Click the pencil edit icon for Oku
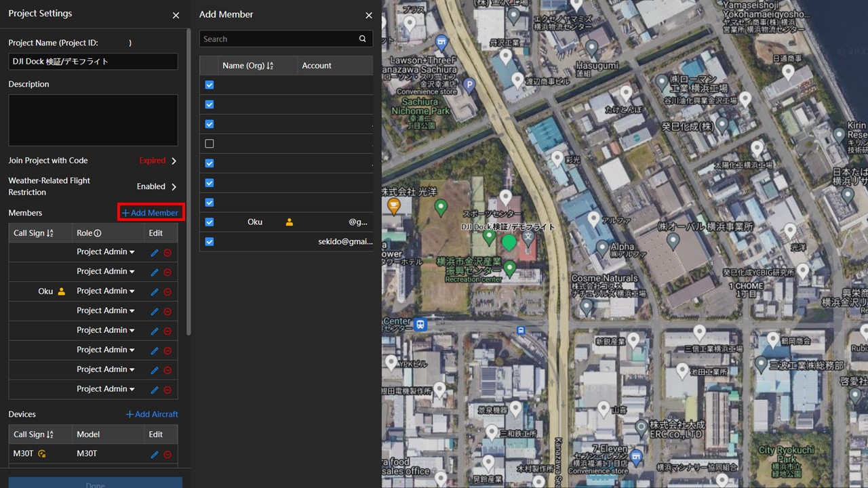Image resolution: width=868 pixels, height=488 pixels. (154, 291)
